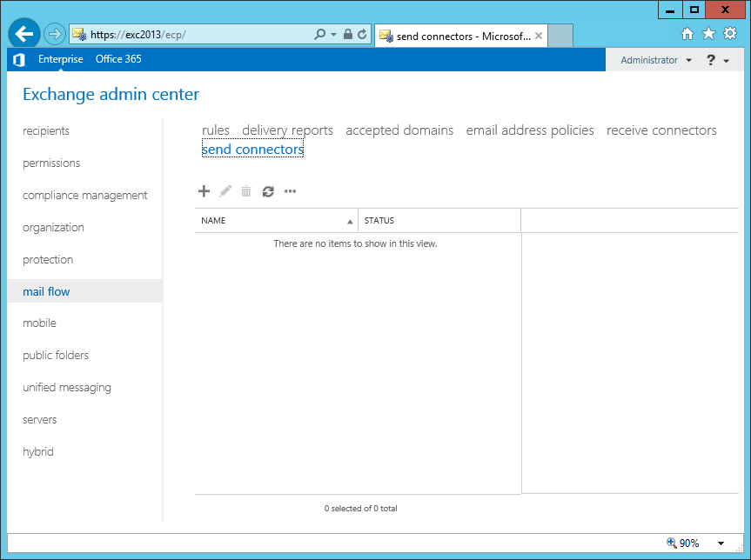
Task: Open a new blank browser tab
Action: 560,36
